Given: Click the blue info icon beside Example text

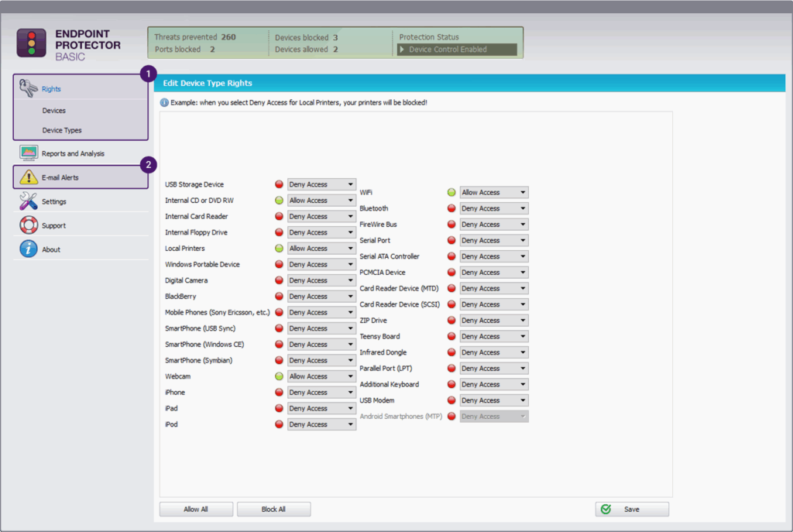Looking at the screenshot, I should [x=164, y=102].
